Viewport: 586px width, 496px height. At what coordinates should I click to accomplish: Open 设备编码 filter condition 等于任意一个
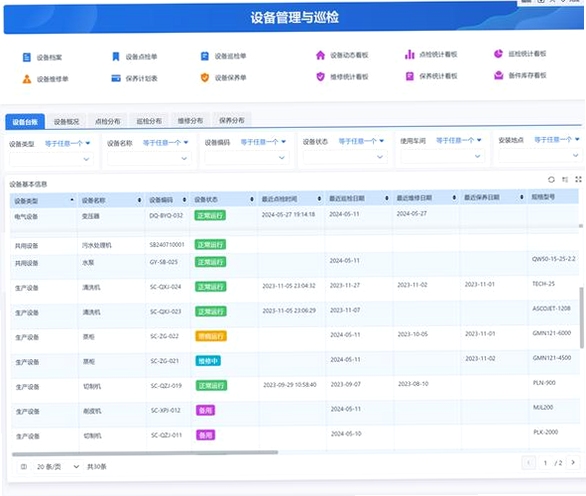263,142
